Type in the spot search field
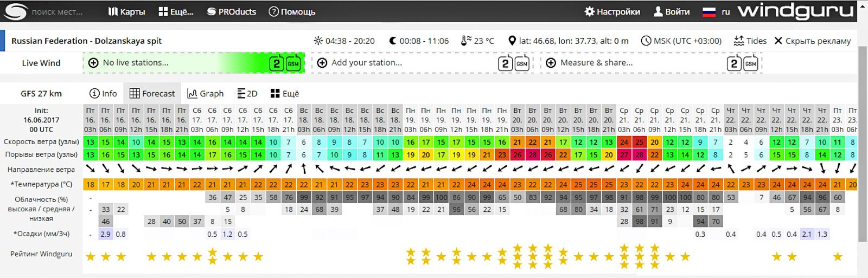This screenshot has height=278, width=868. tap(60, 12)
